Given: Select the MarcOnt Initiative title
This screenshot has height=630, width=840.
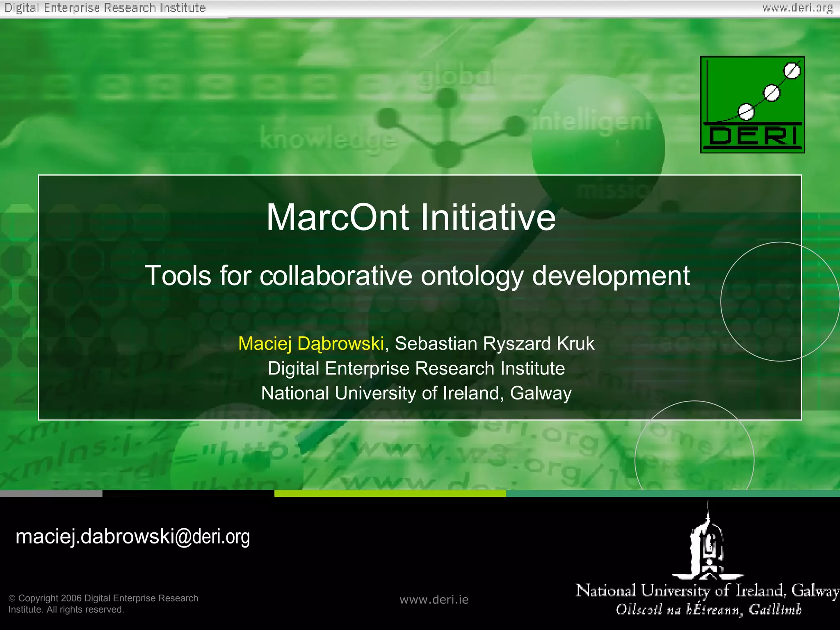Looking at the screenshot, I should (411, 217).
